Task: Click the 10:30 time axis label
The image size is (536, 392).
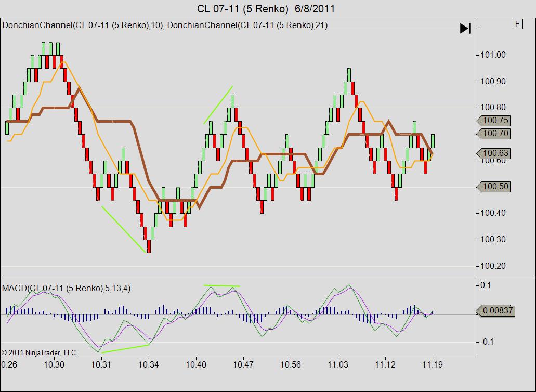Action: [x=54, y=364]
